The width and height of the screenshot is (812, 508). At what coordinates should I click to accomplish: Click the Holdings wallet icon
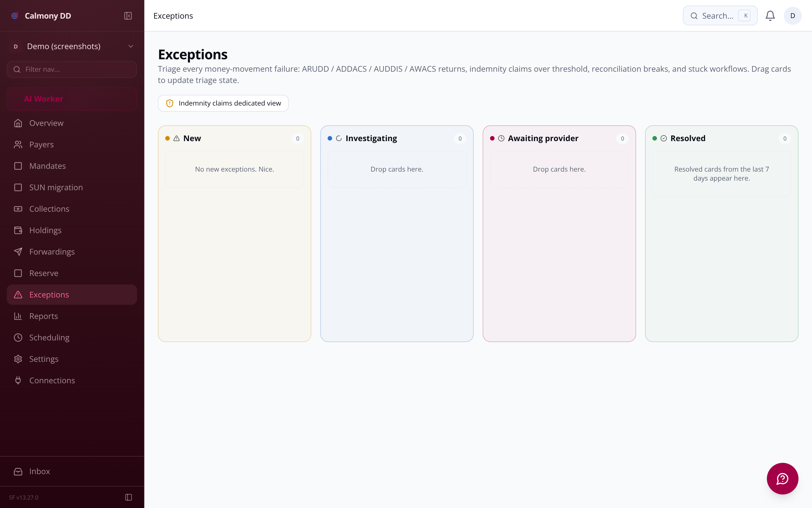18,231
